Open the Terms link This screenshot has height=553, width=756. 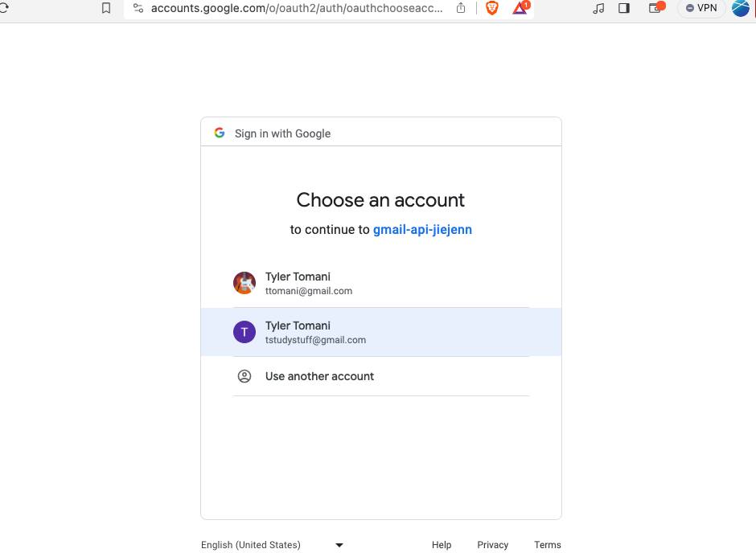pos(547,545)
